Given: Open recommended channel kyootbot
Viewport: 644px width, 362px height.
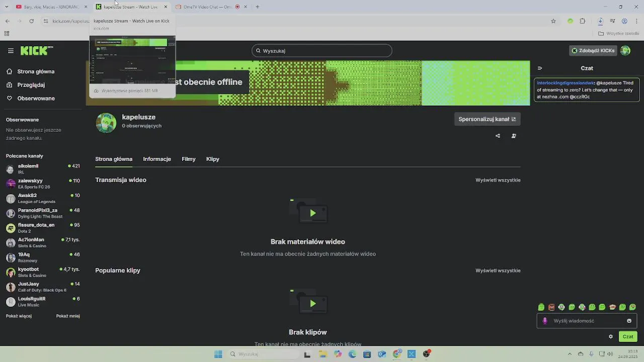Looking at the screenshot, I should click(43, 272).
